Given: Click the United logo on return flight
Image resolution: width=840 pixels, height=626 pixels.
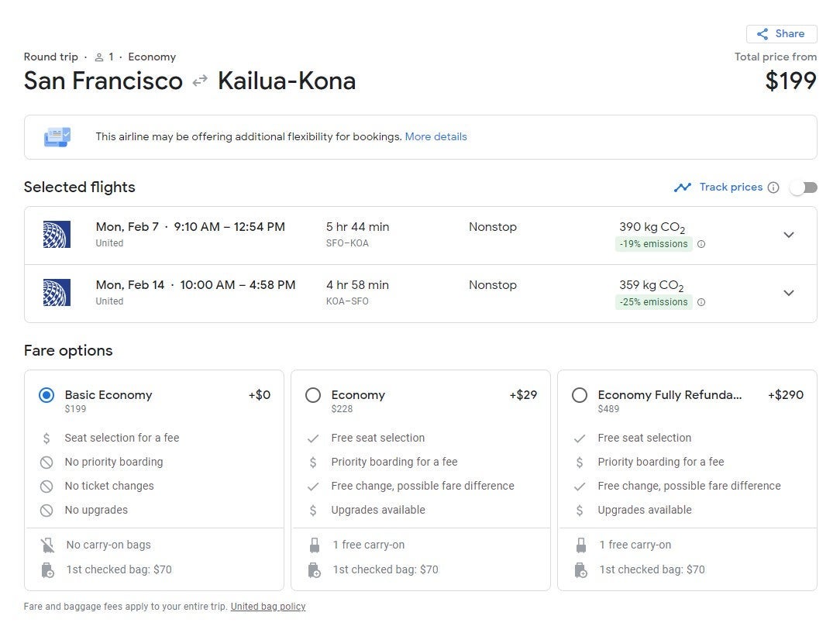Looking at the screenshot, I should 57,293.
